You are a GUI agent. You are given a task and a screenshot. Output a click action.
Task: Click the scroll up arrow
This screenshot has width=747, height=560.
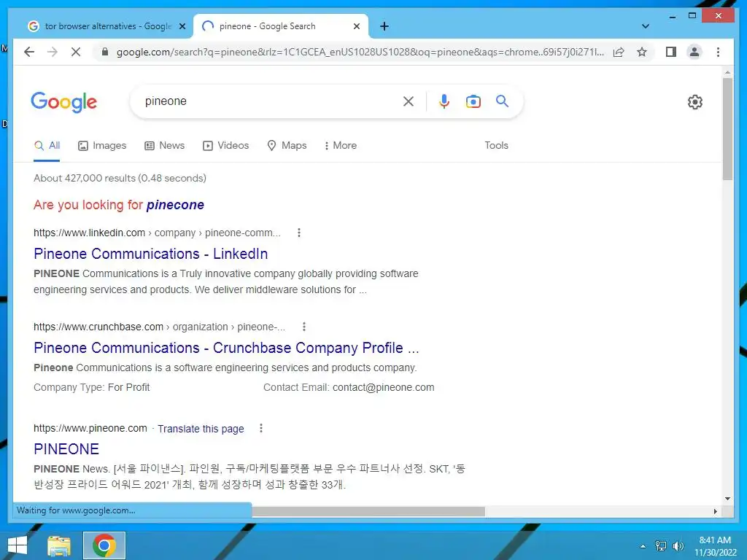(727, 73)
